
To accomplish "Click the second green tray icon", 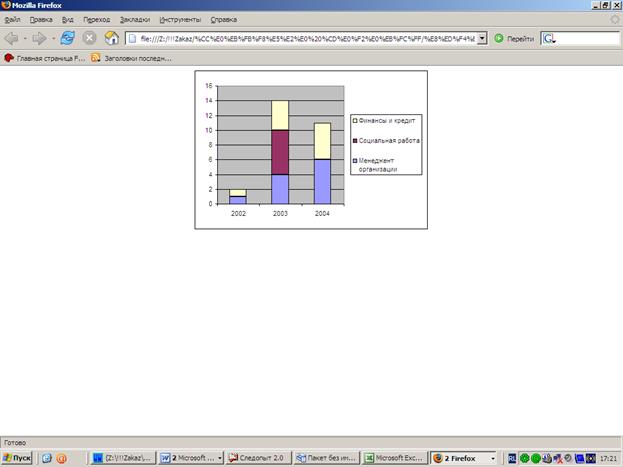I will point(536,458).
